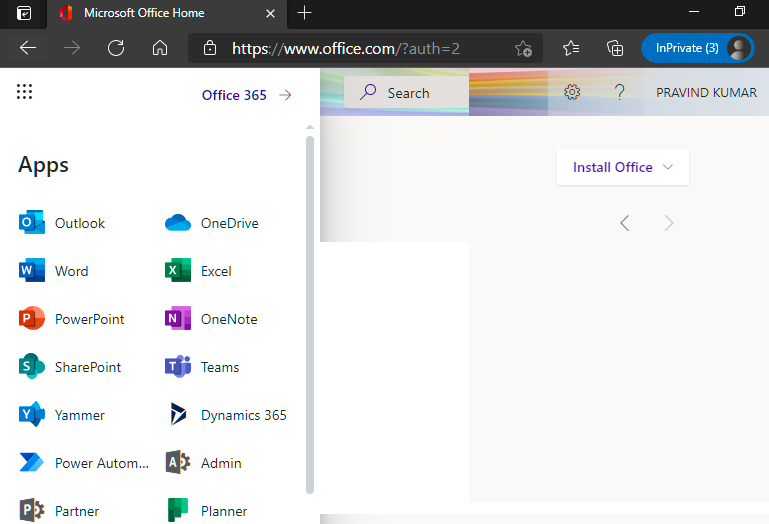Close the app launcher waffle menu
Screen dimensions: 769x524
(x=25, y=93)
